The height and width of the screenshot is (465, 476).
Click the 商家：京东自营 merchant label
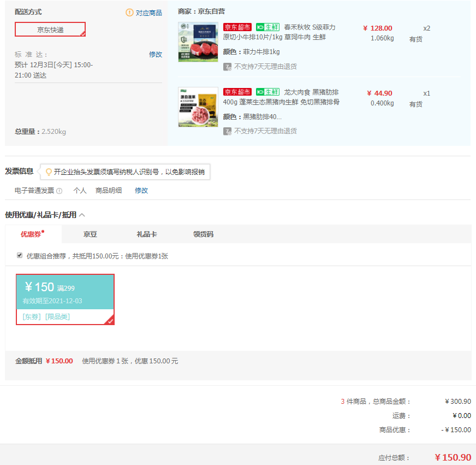pyautogui.click(x=201, y=11)
